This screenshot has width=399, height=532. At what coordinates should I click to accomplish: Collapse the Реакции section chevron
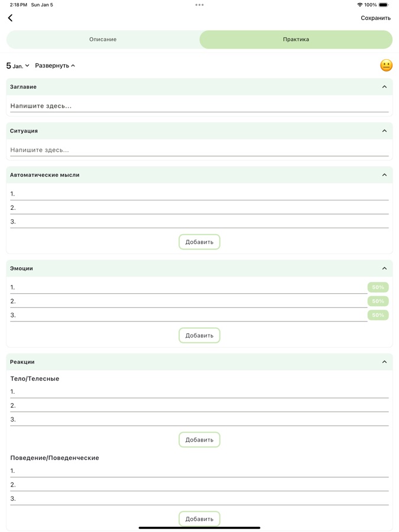pos(384,362)
